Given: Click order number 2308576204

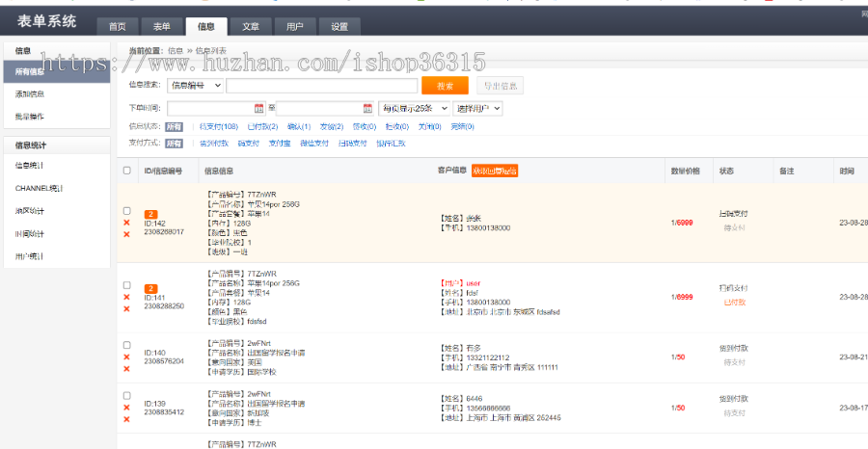Looking at the screenshot, I should [164, 361].
